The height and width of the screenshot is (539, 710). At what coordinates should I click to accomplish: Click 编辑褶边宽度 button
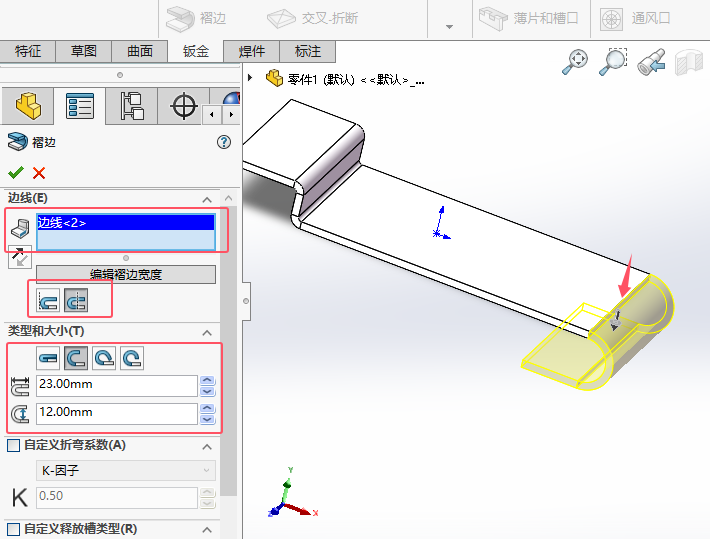point(126,274)
